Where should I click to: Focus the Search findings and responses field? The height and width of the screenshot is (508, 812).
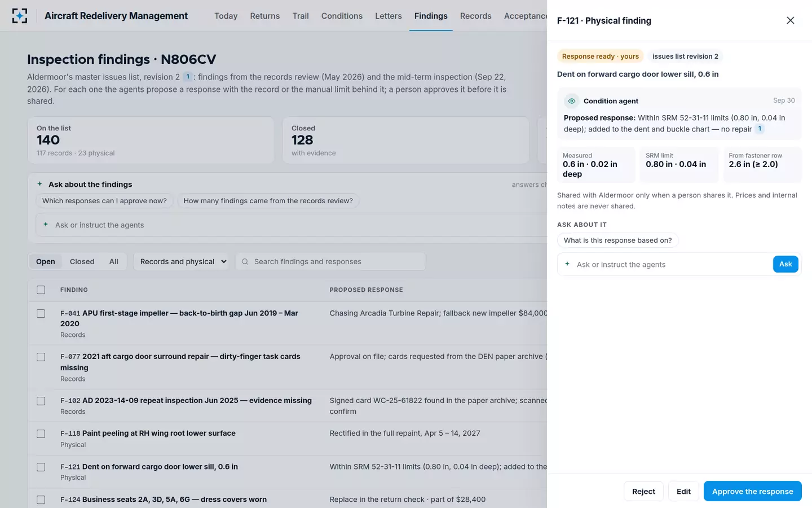tap(330, 261)
